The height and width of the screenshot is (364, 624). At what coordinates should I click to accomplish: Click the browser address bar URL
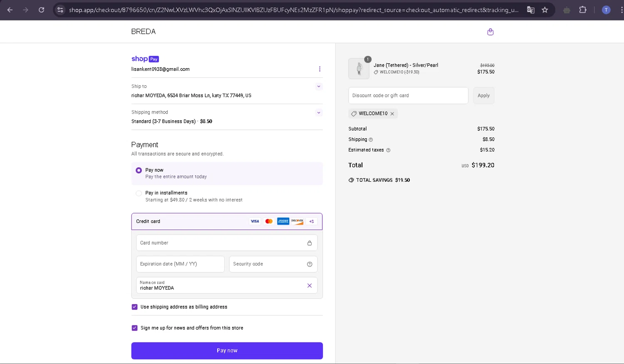tap(294, 10)
